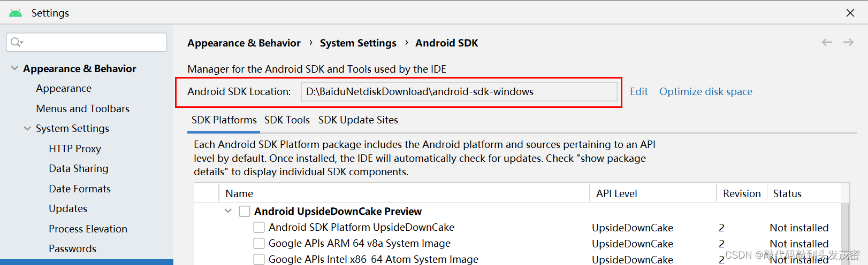Click Not installed status of Android SDK Platform row
The image size is (868, 265).
[x=799, y=228]
